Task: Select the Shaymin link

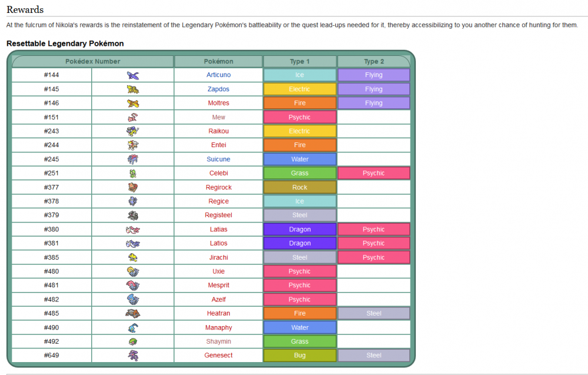Action: point(218,341)
